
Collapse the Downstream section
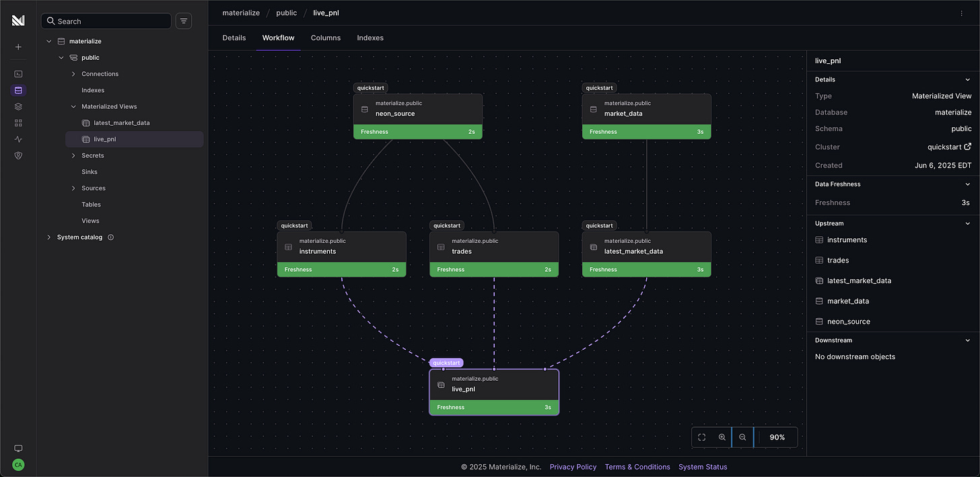point(968,340)
